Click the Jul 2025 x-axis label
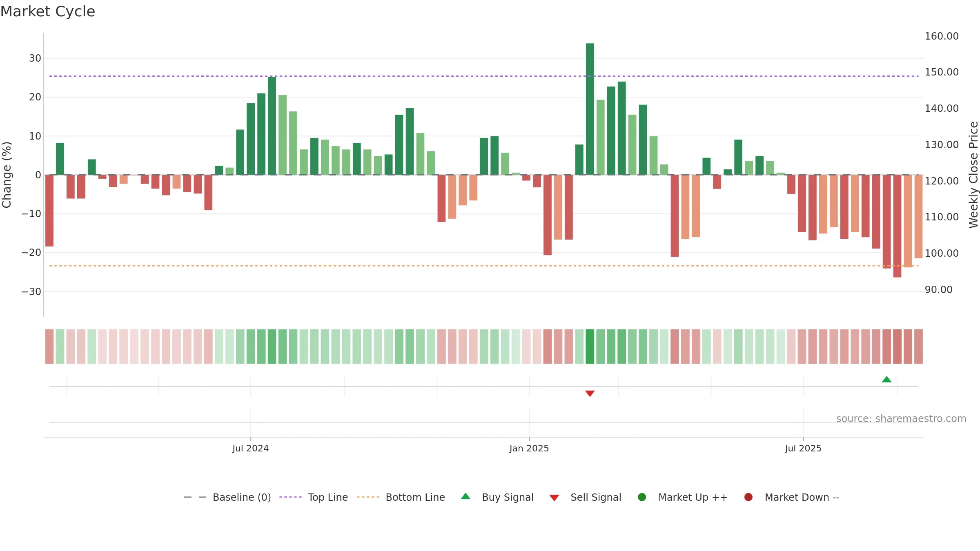The height and width of the screenshot is (551, 980). click(x=803, y=449)
